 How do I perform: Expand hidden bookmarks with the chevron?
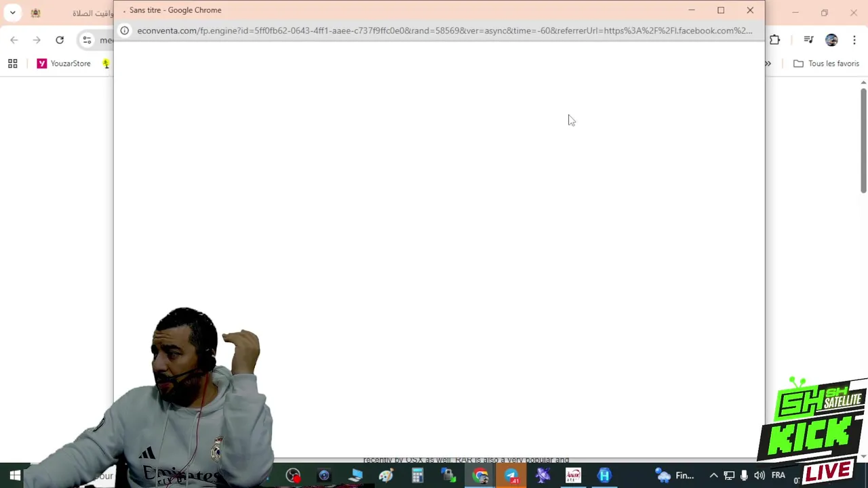[x=768, y=64]
